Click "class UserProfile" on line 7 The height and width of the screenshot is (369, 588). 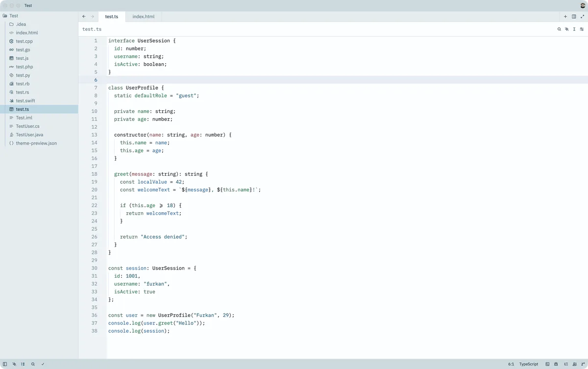pos(133,88)
